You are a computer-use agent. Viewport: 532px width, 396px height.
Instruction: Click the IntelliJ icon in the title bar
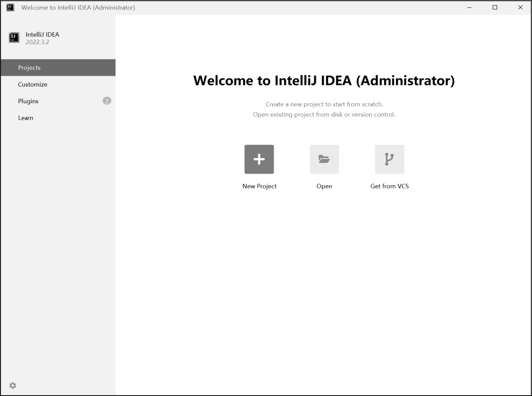coord(10,7)
